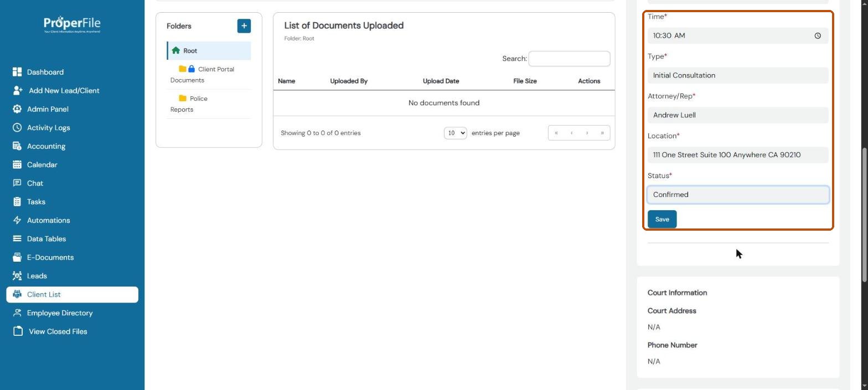
Task: Click the Actions column header
Action: 589,81
